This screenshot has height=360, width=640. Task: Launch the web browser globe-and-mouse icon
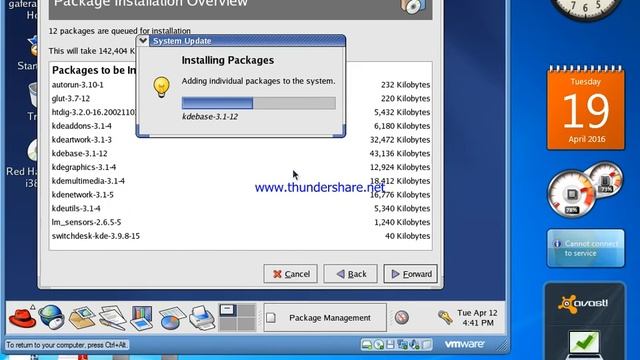pos(51,317)
